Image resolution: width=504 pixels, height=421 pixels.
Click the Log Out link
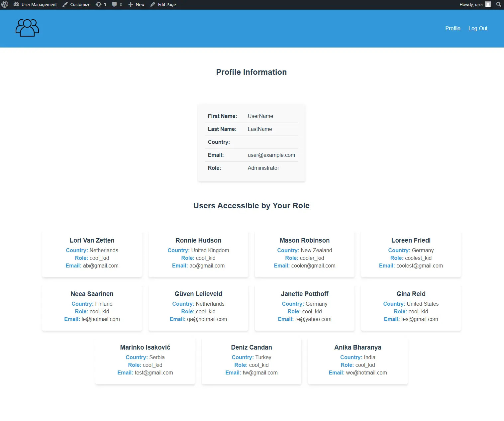[478, 28]
